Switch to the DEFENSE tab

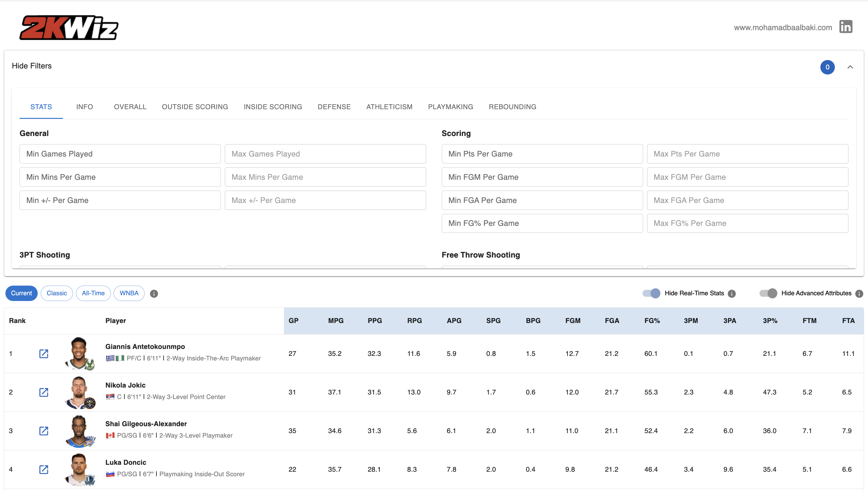334,107
